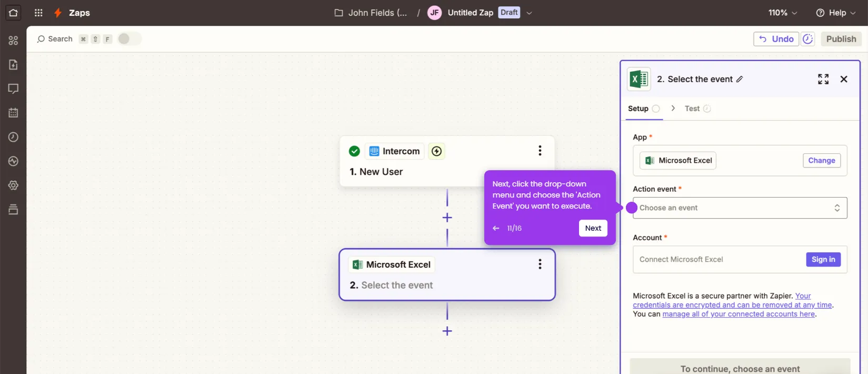Add a step between Intercom and Excel
Viewport: 868px width, 374px height.
pos(447,218)
